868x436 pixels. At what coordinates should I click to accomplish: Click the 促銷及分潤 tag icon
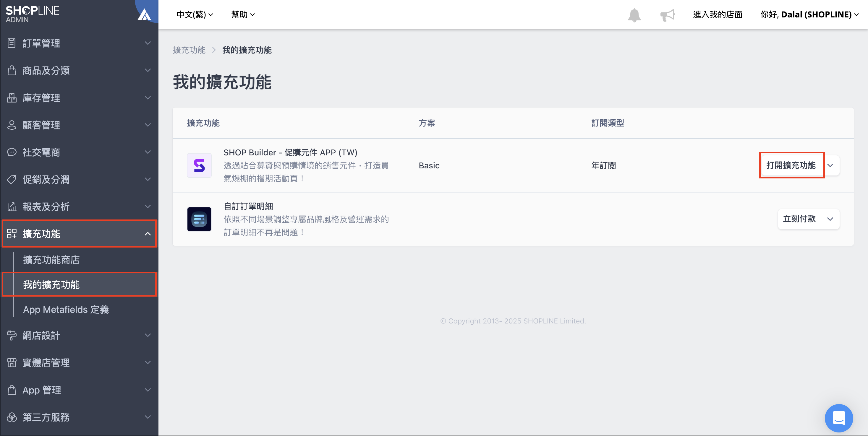point(12,179)
